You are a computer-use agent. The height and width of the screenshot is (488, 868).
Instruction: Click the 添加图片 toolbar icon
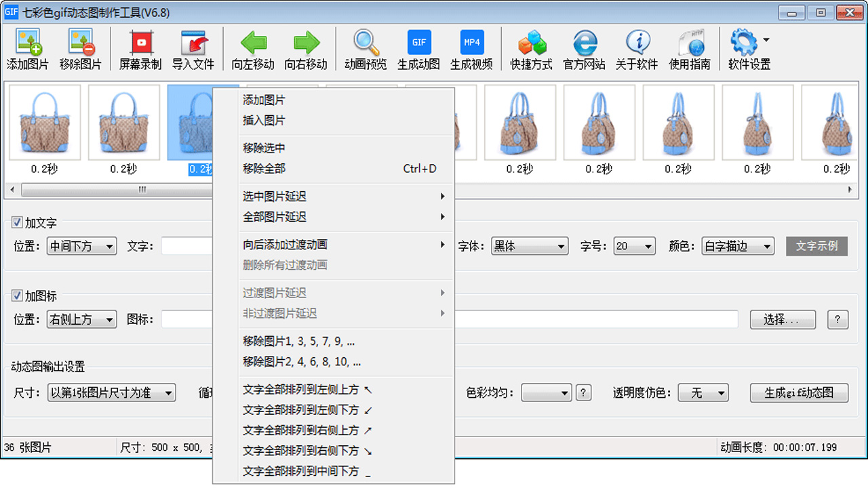click(x=28, y=47)
